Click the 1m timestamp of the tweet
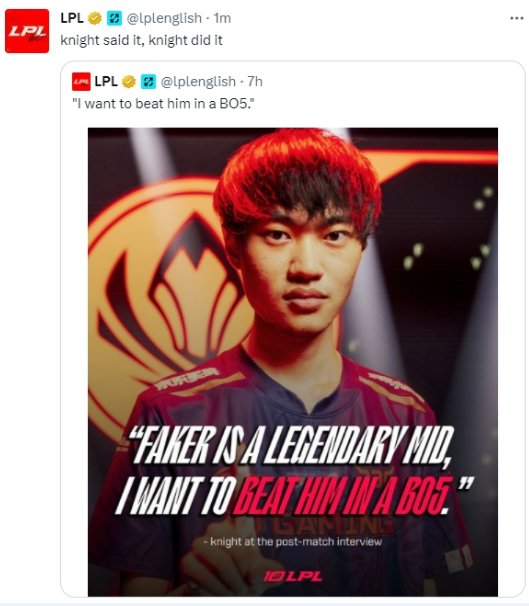The image size is (529, 606). pos(222,18)
